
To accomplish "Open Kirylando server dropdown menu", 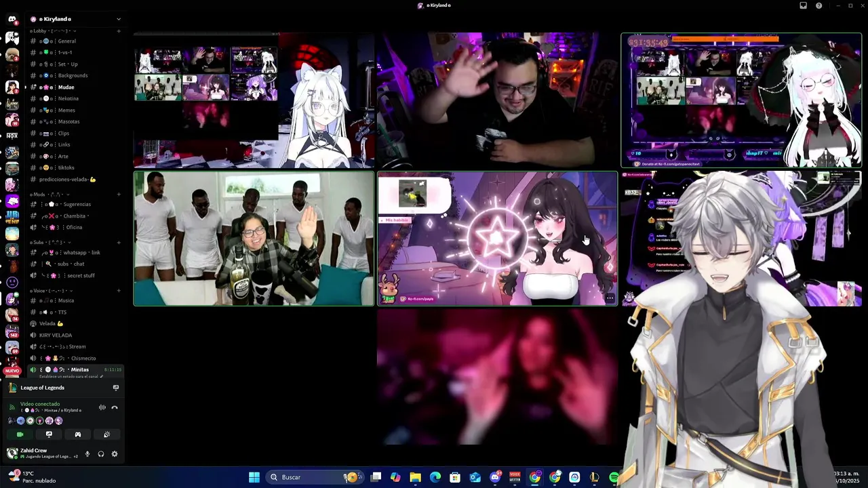I will pyautogui.click(x=75, y=19).
